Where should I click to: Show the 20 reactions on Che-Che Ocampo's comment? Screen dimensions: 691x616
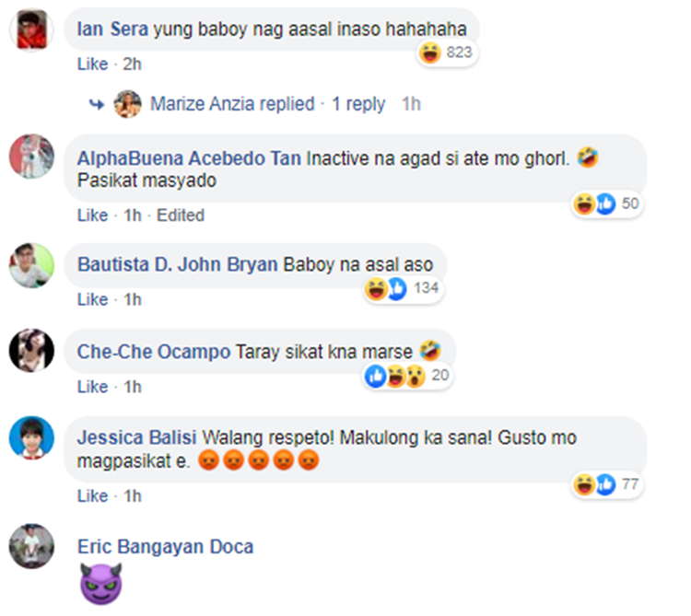tap(407, 376)
